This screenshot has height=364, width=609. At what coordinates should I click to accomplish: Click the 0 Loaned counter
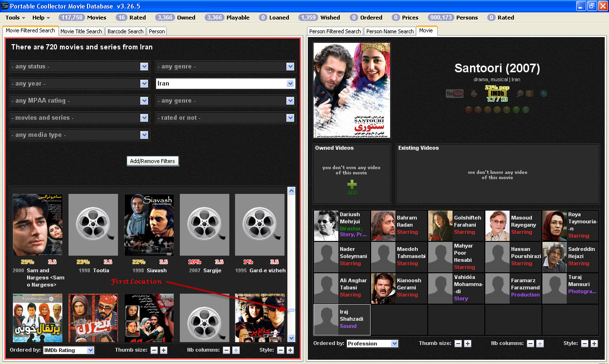(x=274, y=18)
